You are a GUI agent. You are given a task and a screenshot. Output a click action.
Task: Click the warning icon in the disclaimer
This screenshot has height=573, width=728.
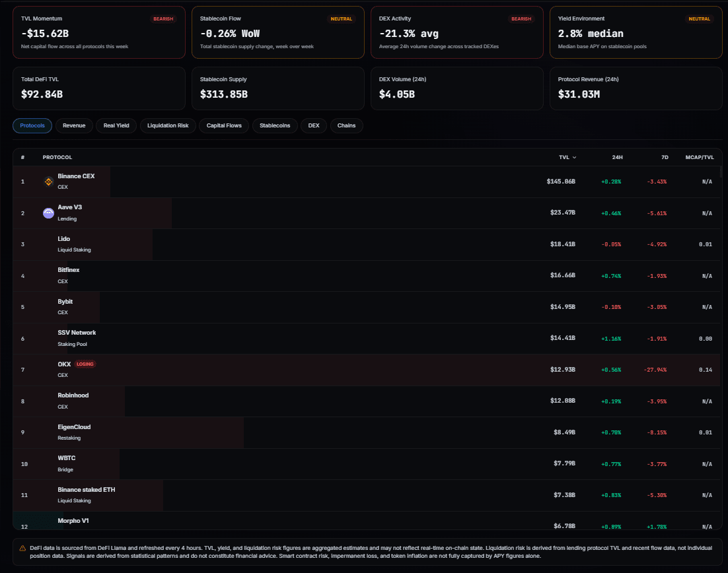(22, 548)
